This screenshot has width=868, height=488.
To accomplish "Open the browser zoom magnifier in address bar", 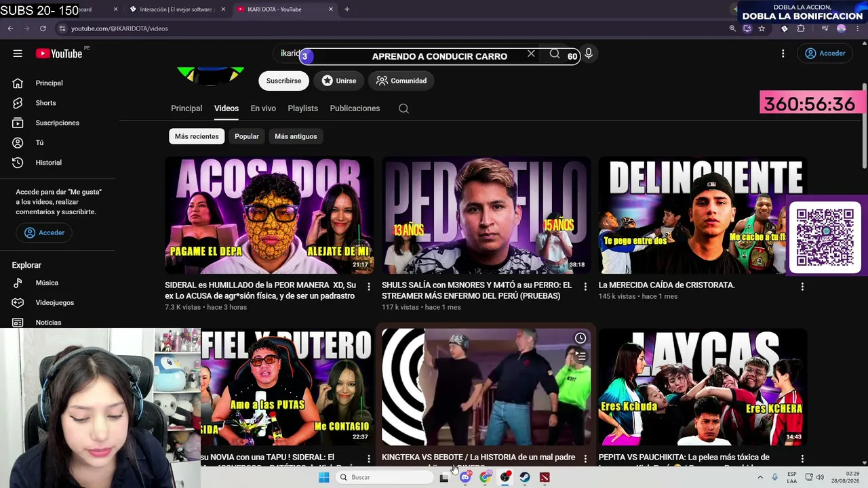I will pos(732,28).
